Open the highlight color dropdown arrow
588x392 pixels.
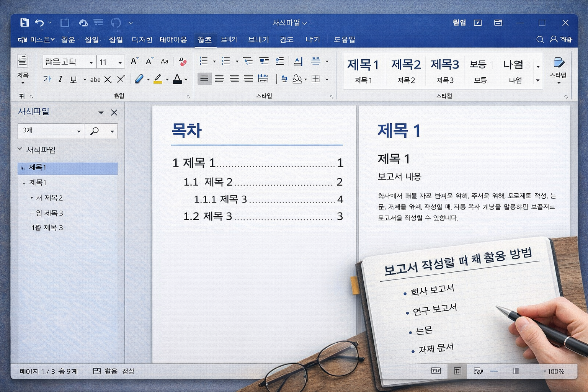point(167,80)
